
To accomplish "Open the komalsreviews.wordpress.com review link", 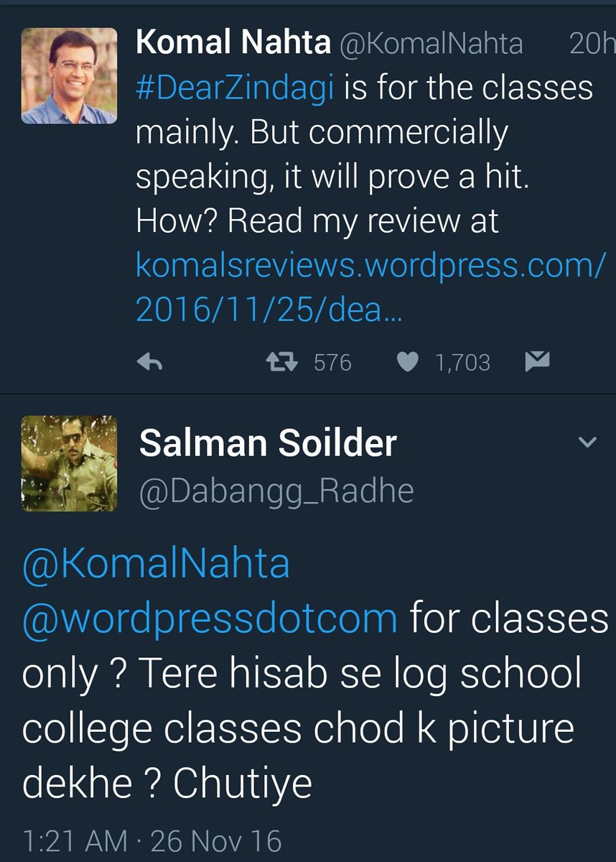I will click(x=371, y=287).
